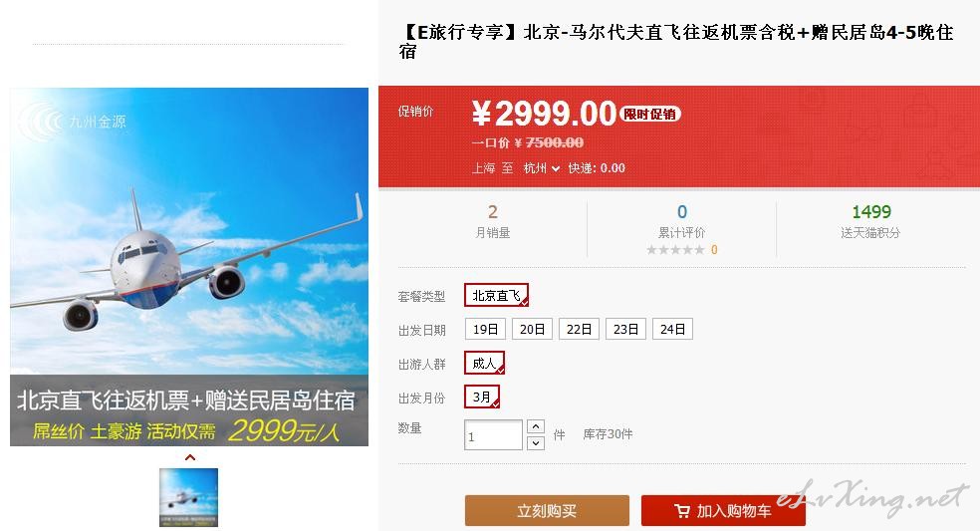Click the 立刻购买 buy now button
980x531 pixels.
click(547, 511)
